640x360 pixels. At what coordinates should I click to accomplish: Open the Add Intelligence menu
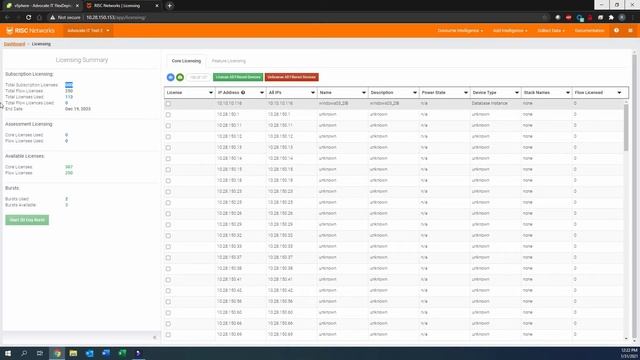pyautogui.click(x=510, y=31)
